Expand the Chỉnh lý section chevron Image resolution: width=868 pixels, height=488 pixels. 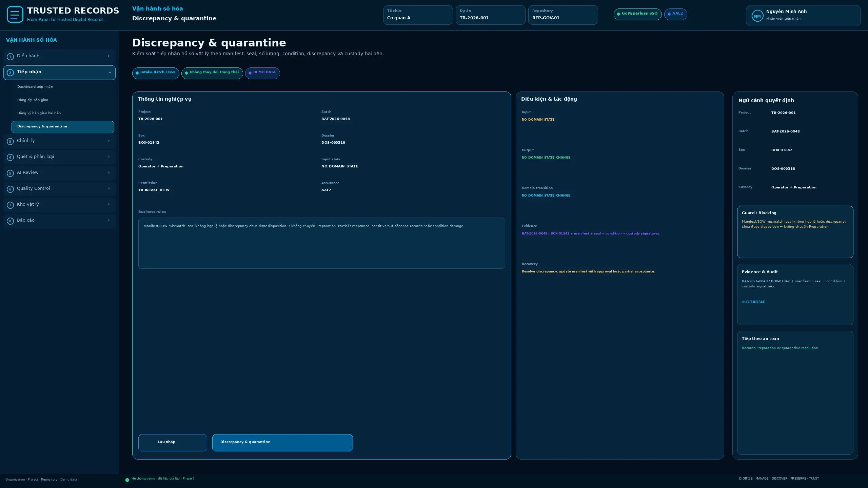point(109,141)
